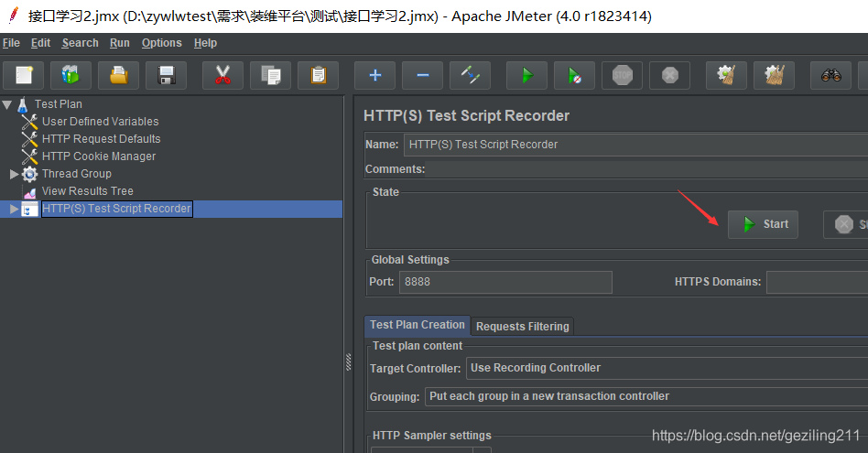Select HTTP Cookie Manager tree item
868x453 pixels.
(99, 156)
